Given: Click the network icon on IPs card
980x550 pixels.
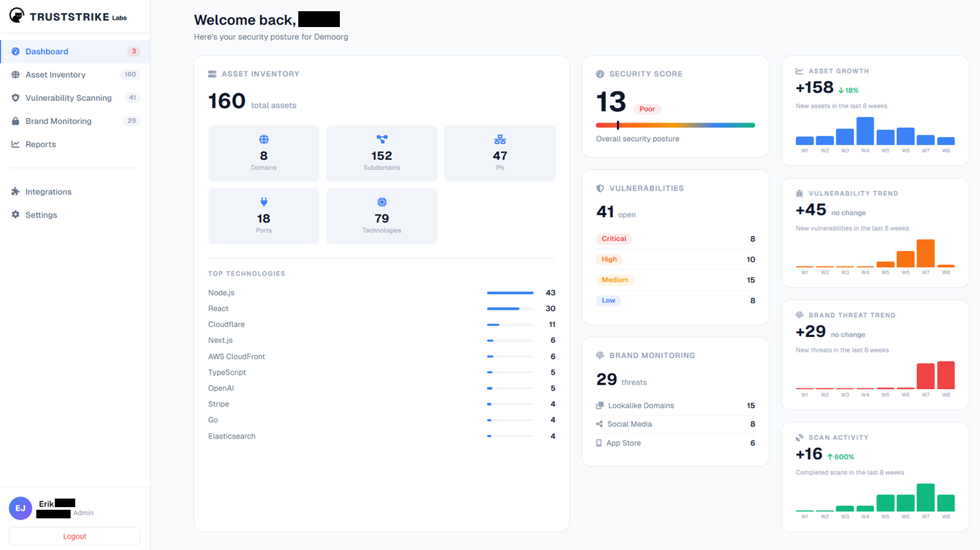Looking at the screenshot, I should tap(500, 139).
